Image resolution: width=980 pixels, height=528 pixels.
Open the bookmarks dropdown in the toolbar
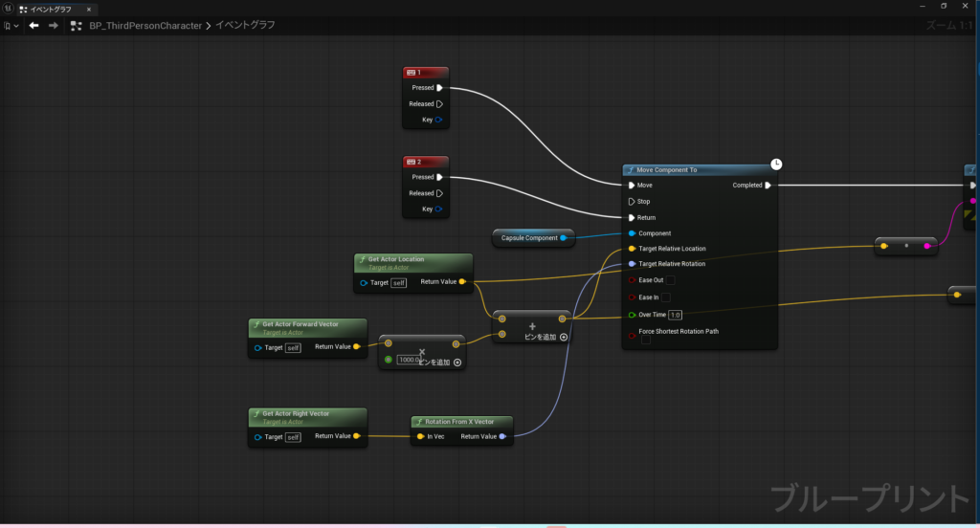[11, 26]
